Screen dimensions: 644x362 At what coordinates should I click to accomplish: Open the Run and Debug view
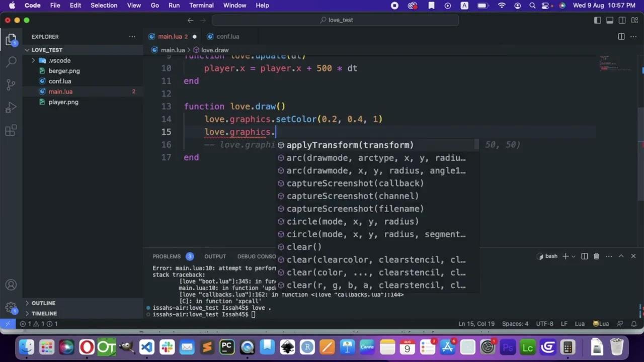coord(11,108)
